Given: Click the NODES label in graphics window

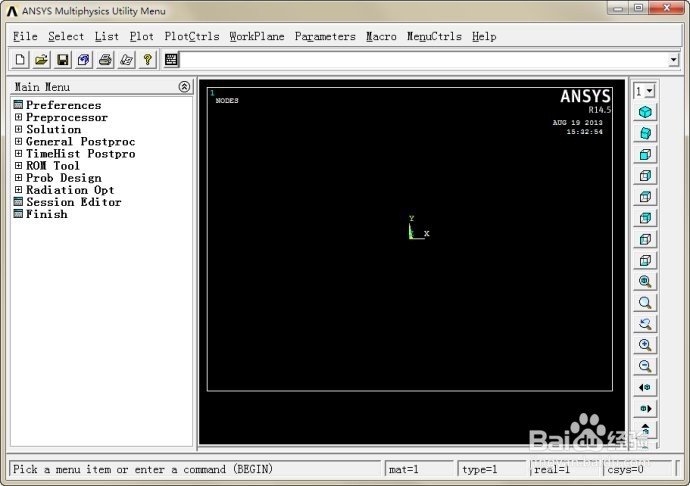Looking at the screenshot, I should [227, 101].
